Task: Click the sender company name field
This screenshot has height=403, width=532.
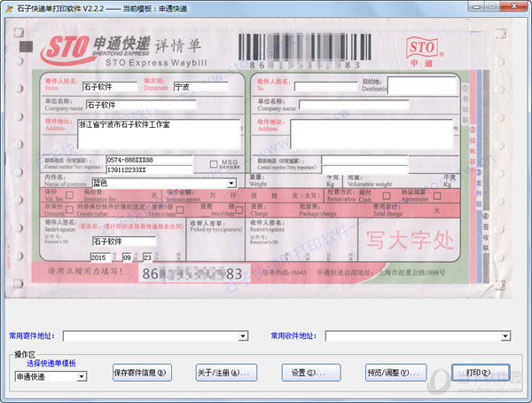Action: pyautogui.click(x=141, y=105)
